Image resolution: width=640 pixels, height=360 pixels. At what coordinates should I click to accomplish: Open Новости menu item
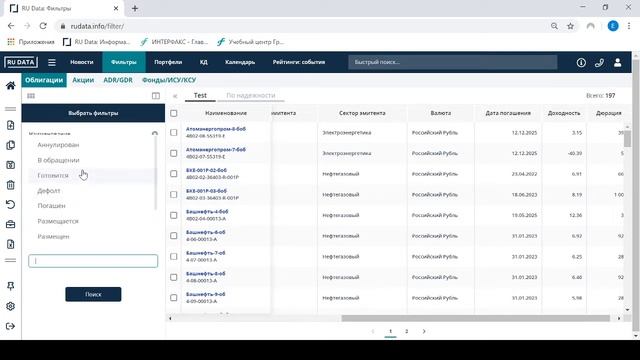tap(82, 62)
